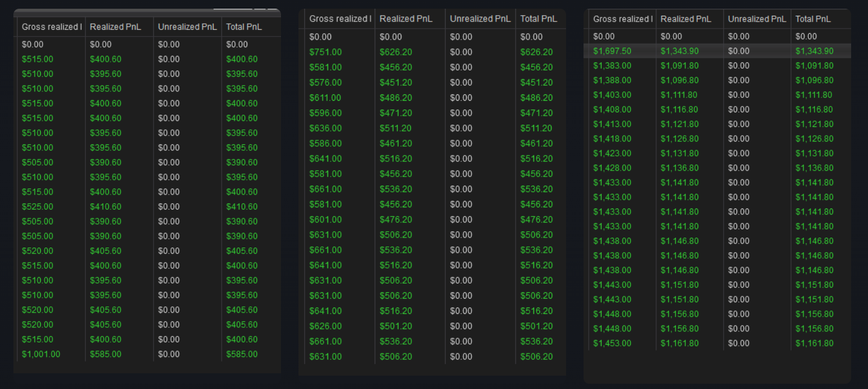Select the $471.20 value in Total PnL column
Viewport: 868px width, 389px height.
(x=536, y=113)
